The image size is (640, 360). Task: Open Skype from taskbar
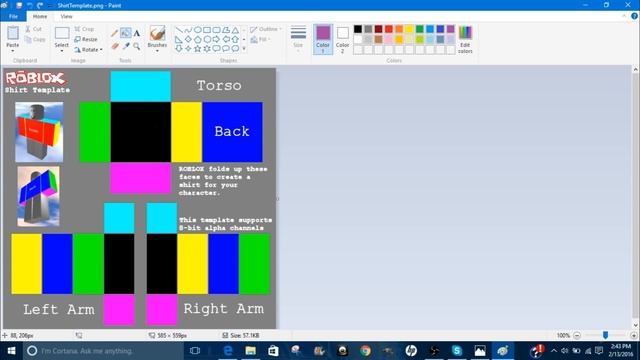pos(457,351)
